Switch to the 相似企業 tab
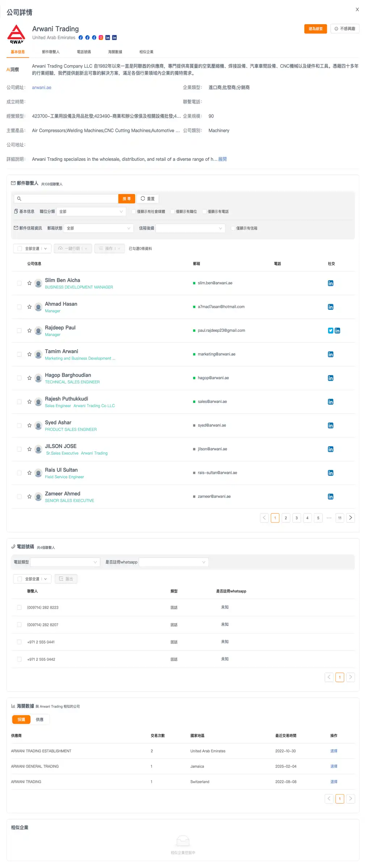Screen dimensions: 366x868 tap(146, 52)
